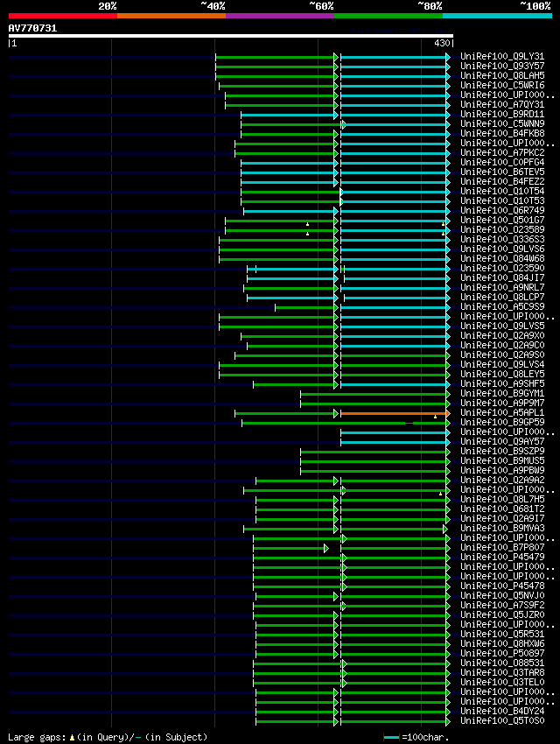This screenshot has width=560, height=744.
Task: Select the UniRef100_Q5NVJ0 label
Action: point(502,595)
